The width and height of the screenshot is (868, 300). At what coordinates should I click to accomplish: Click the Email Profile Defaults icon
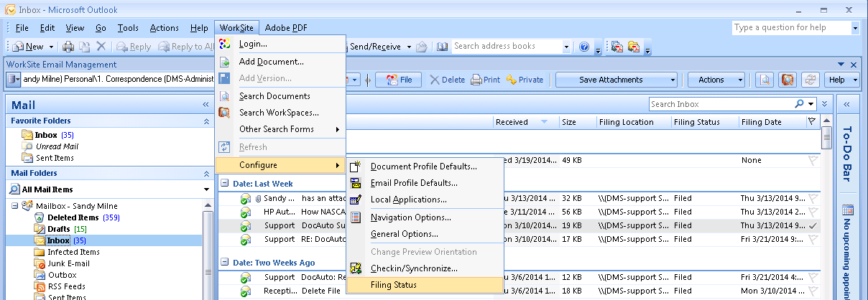pyautogui.click(x=356, y=183)
